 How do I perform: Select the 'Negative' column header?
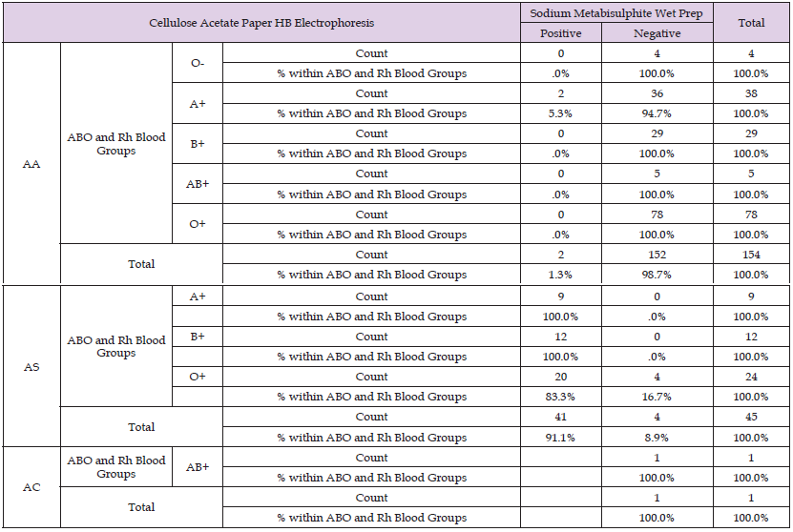[657, 33]
